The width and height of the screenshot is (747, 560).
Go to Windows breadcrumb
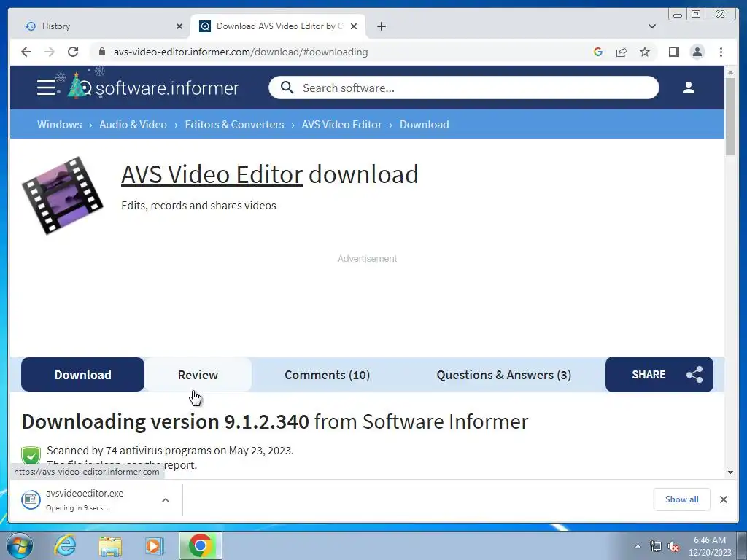pos(60,124)
